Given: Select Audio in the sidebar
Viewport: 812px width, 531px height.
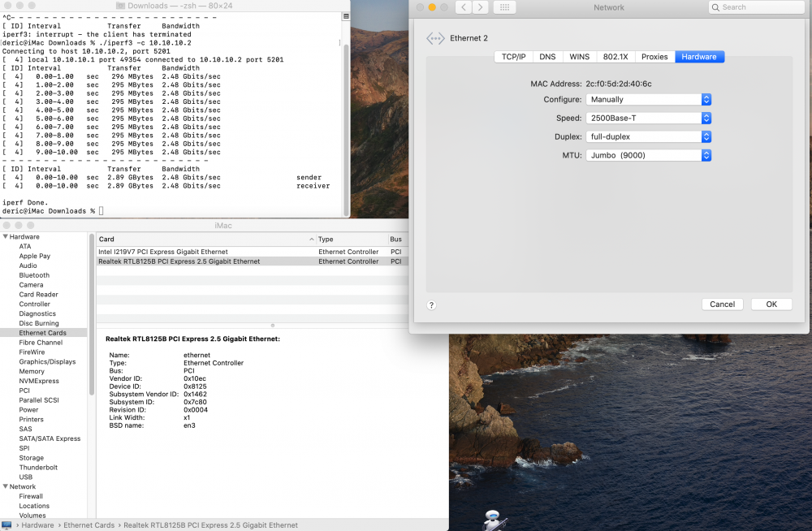Looking at the screenshot, I should [x=28, y=265].
